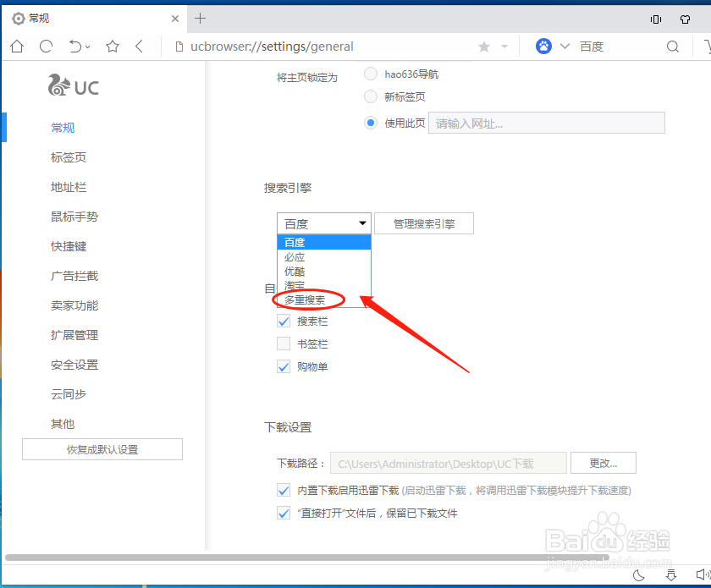Open search engine chevron in address bar
This screenshot has width=711, height=588.
click(x=565, y=46)
